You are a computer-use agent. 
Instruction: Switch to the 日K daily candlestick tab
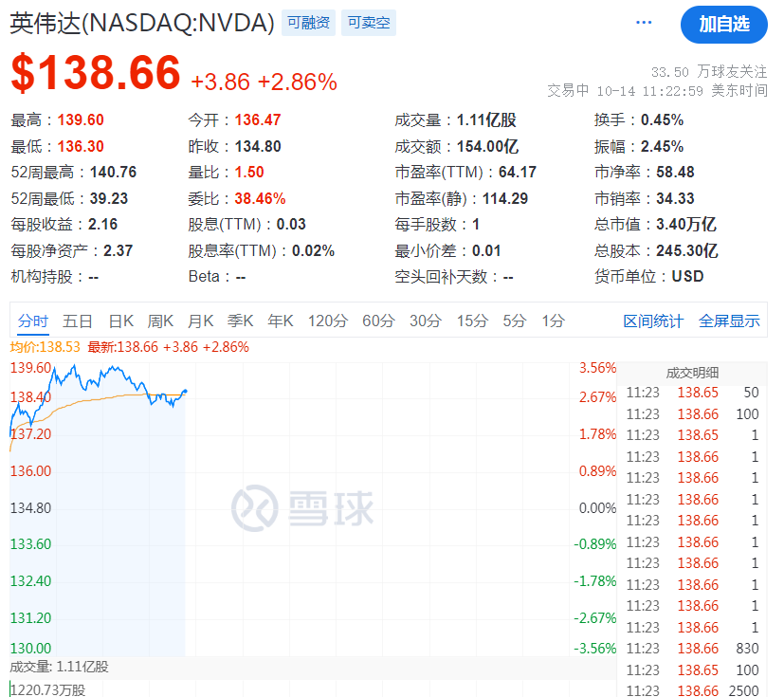tap(120, 321)
